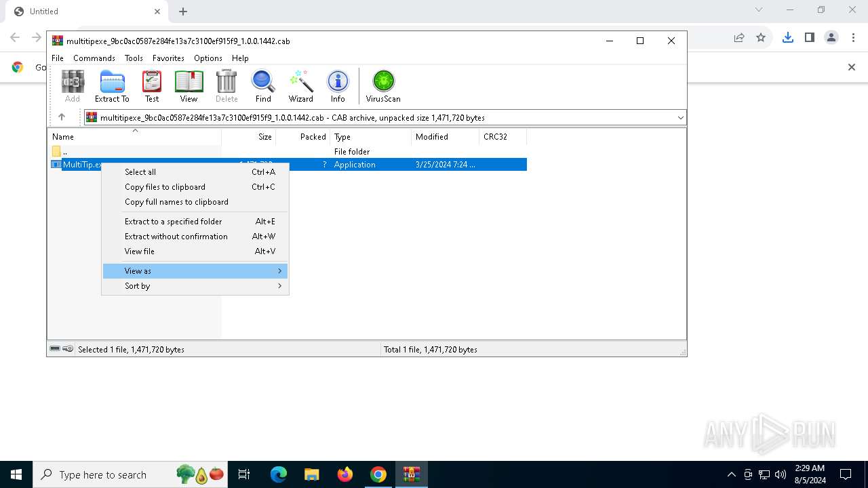The width and height of the screenshot is (868, 488).
Task: Click the Delete trash icon
Action: tap(226, 86)
